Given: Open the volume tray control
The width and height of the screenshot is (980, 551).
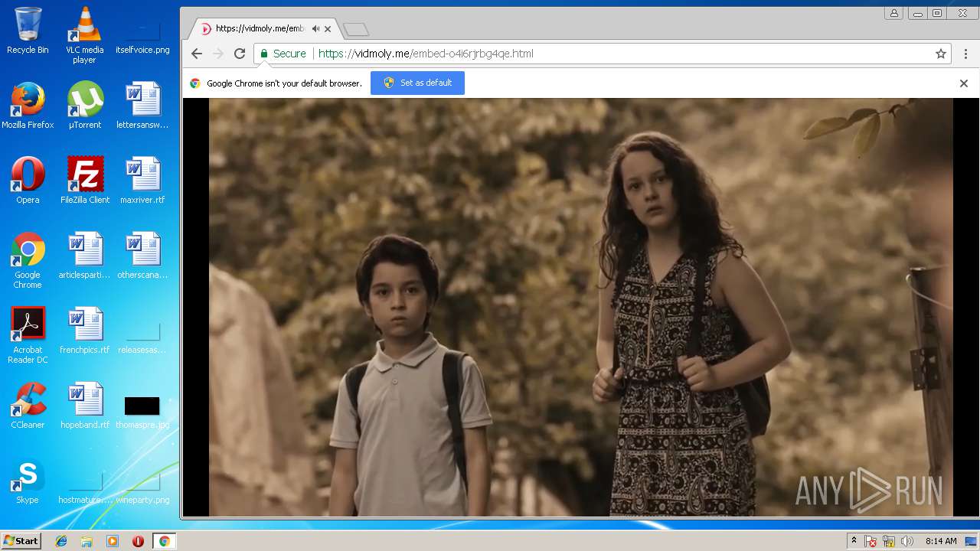Looking at the screenshot, I should pos(907,541).
